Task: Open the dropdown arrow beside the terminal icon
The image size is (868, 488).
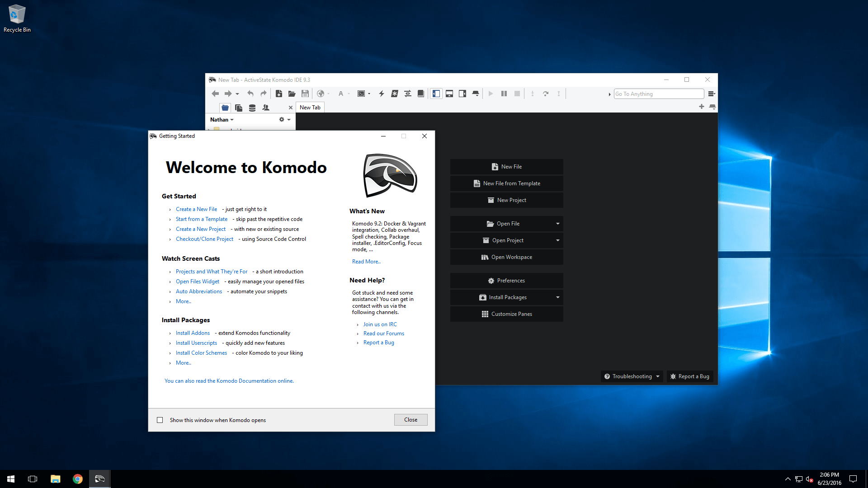Action: pos(369,94)
